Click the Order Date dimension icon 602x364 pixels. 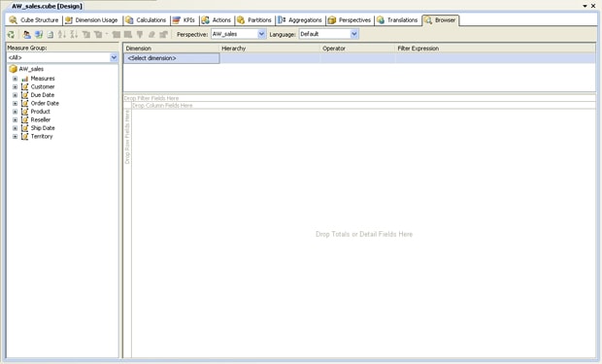point(24,103)
